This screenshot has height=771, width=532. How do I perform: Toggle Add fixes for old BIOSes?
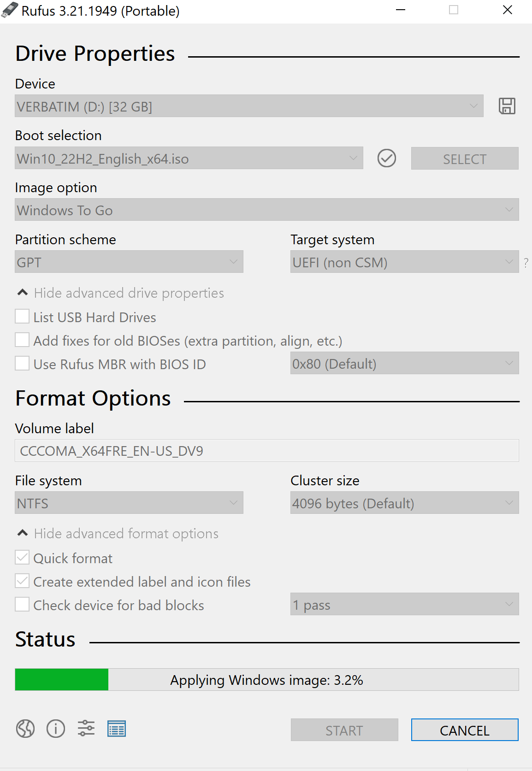pyautogui.click(x=22, y=340)
